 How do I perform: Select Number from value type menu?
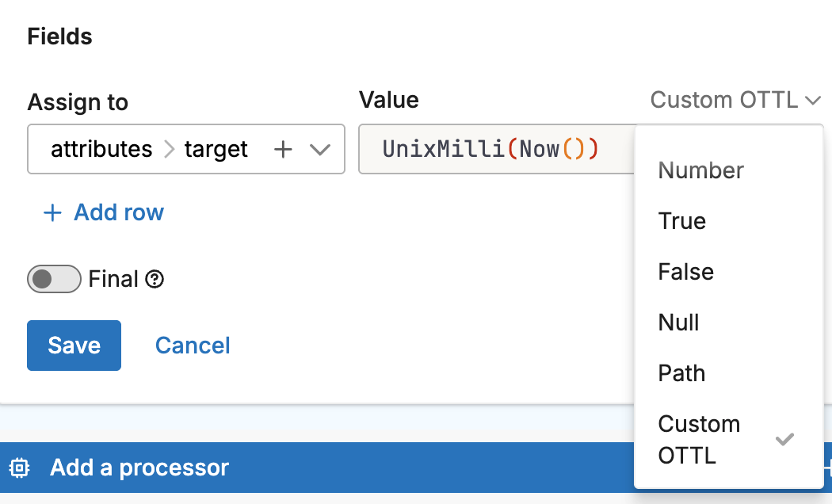point(700,170)
